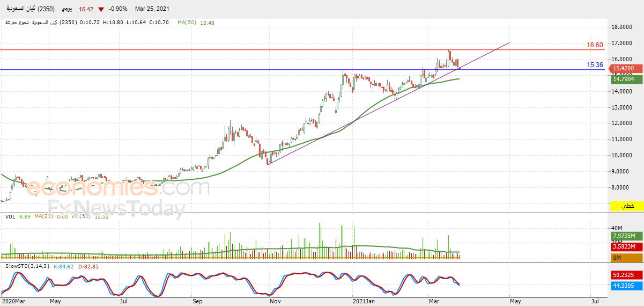This screenshot has width=644, height=306.
Task: Click the red down-triangle change indicator
Action: pyautogui.click(x=101, y=9)
